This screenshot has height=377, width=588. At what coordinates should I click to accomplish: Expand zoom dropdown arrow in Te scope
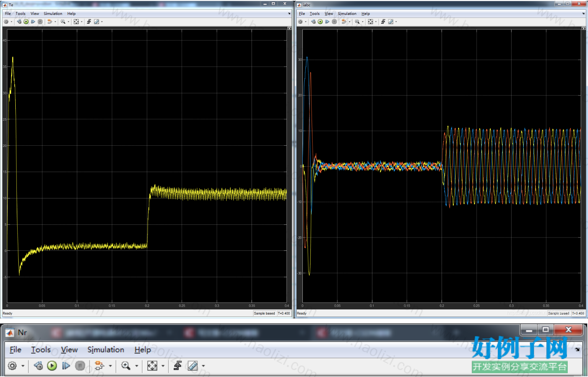[68, 22]
